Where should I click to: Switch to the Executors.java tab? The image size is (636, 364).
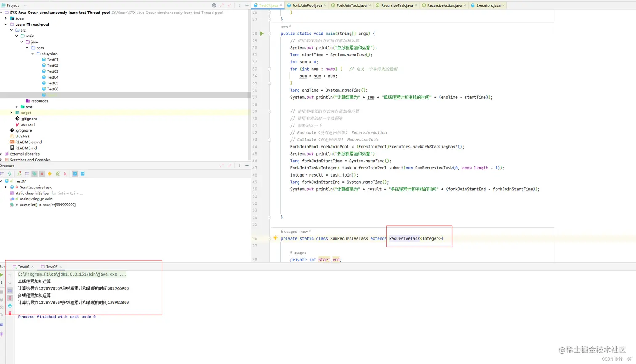coord(488,5)
